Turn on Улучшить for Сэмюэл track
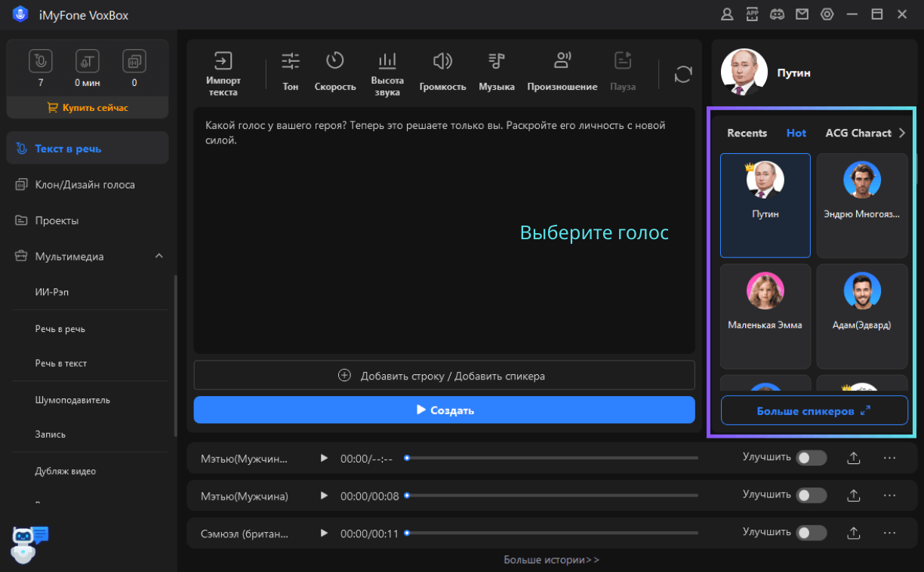Image resolution: width=924 pixels, height=572 pixels. pos(812,534)
